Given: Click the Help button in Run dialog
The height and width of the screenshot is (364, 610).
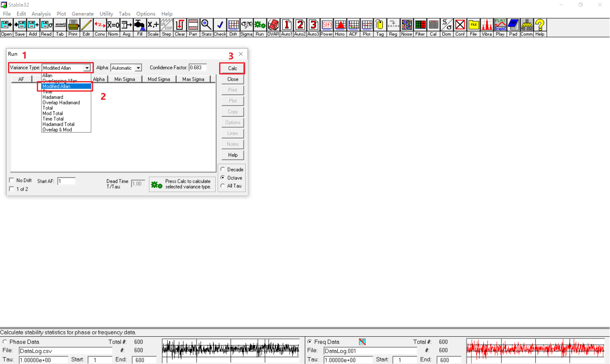Looking at the screenshot, I should 233,155.
